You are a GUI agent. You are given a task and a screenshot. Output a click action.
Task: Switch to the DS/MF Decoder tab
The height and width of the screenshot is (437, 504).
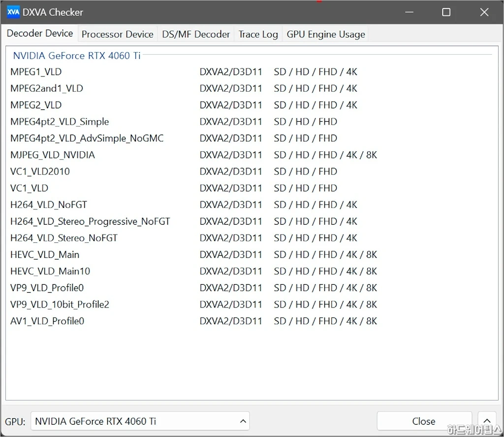tap(196, 34)
